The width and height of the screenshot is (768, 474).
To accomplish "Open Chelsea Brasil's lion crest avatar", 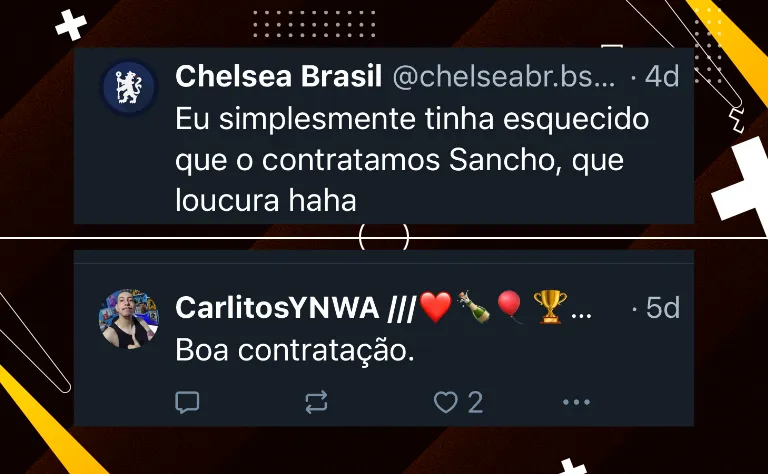I will tap(129, 87).
